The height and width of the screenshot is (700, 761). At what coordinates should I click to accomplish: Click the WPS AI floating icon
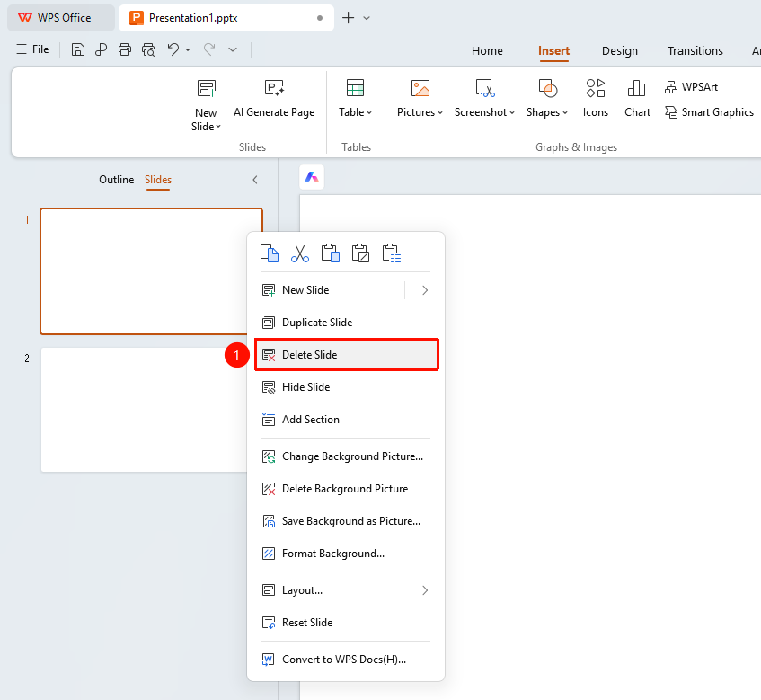click(x=312, y=177)
